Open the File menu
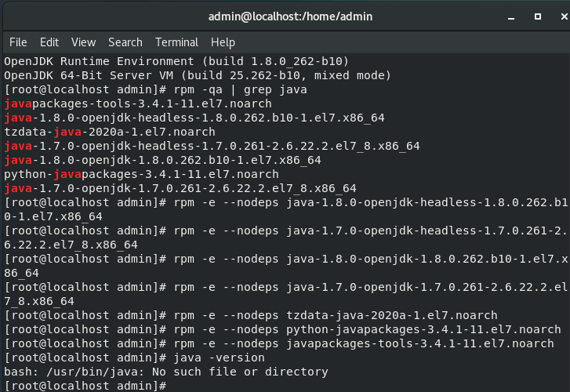 17,42
